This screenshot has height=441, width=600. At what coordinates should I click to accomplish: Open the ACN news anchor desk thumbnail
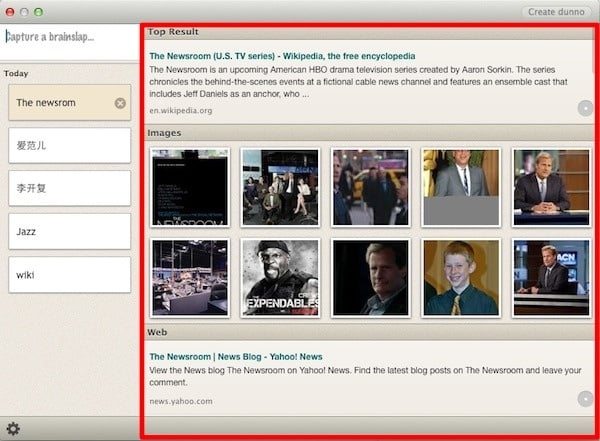click(x=550, y=277)
